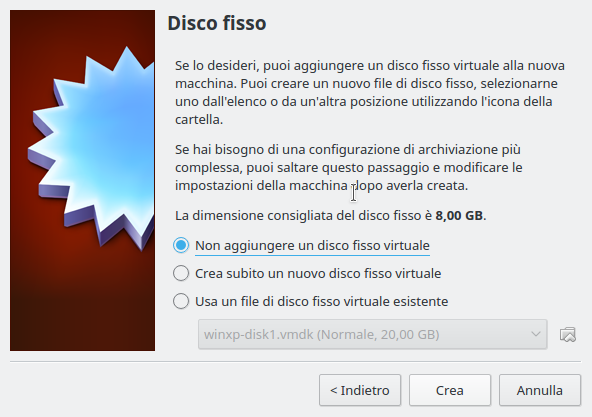This screenshot has height=417, width=592.
Task: Click the dark red wizard banner background
Action: 82,302
